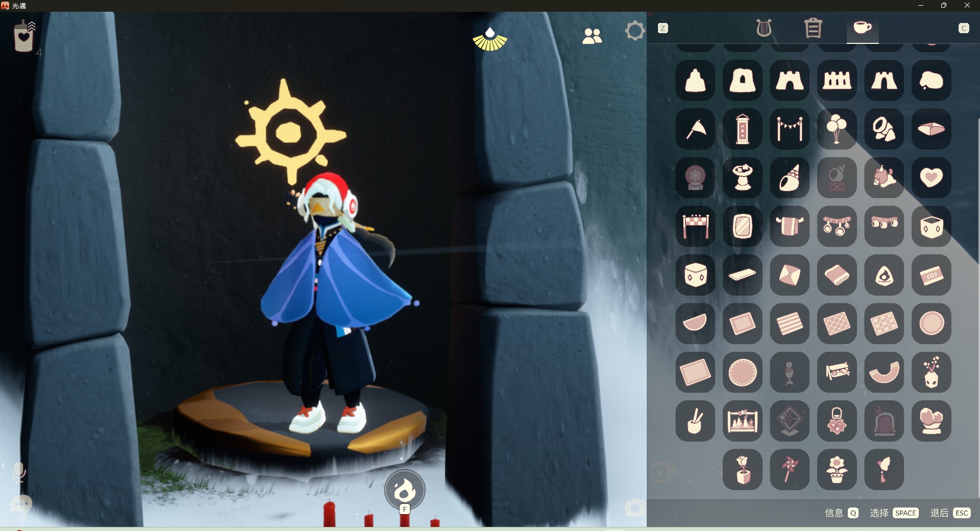Switch to the clipboard tab

(x=813, y=28)
